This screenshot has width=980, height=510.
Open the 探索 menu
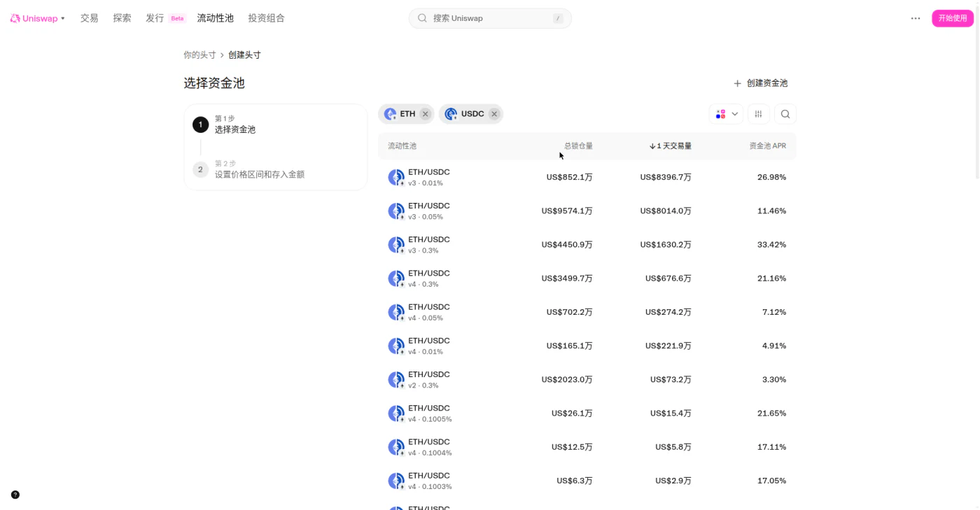click(x=122, y=18)
